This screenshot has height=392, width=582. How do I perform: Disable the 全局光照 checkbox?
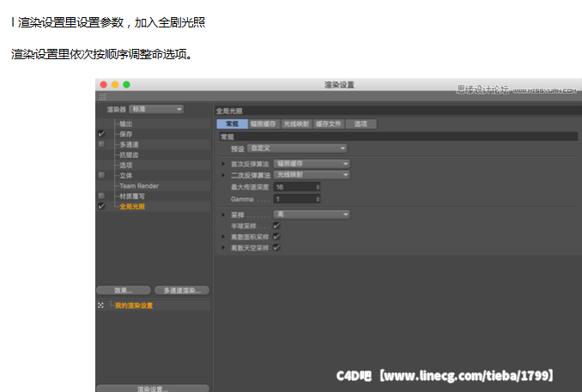[x=101, y=206]
